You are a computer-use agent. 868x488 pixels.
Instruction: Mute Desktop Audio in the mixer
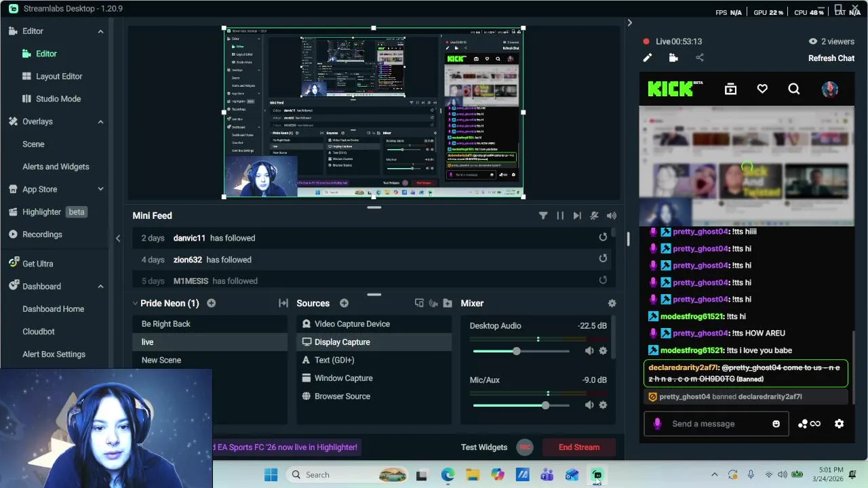[x=589, y=350]
